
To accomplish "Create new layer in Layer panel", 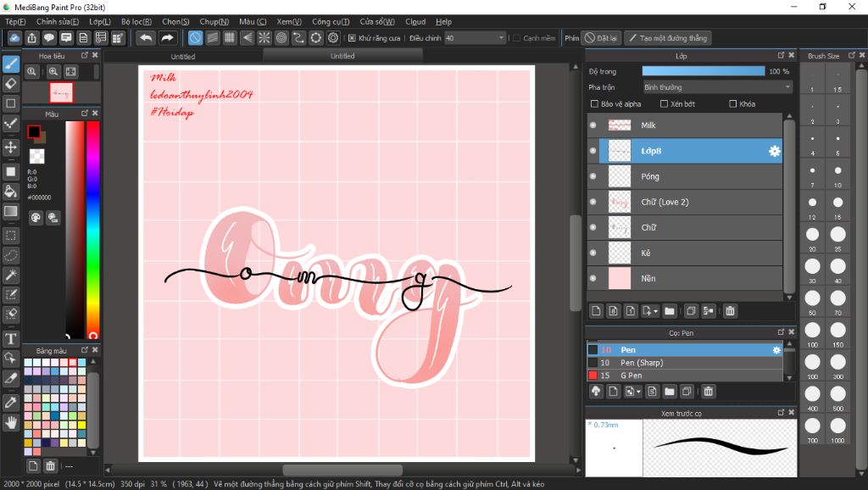I will click(x=596, y=311).
